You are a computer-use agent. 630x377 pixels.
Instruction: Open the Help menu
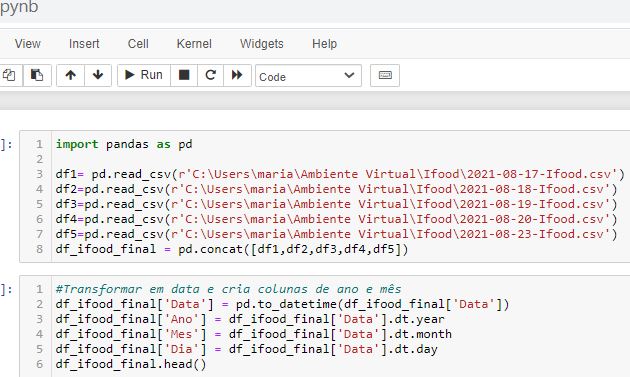[x=324, y=43]
